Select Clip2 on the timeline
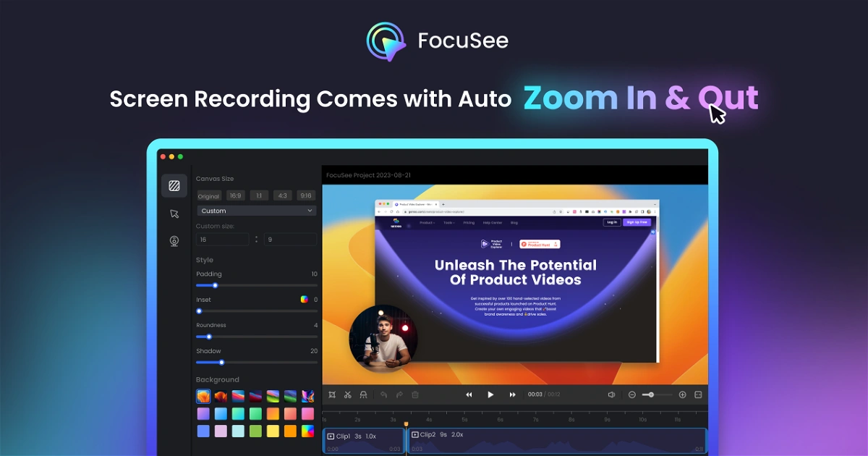The image size is (868, 456). tap(557, 440)
